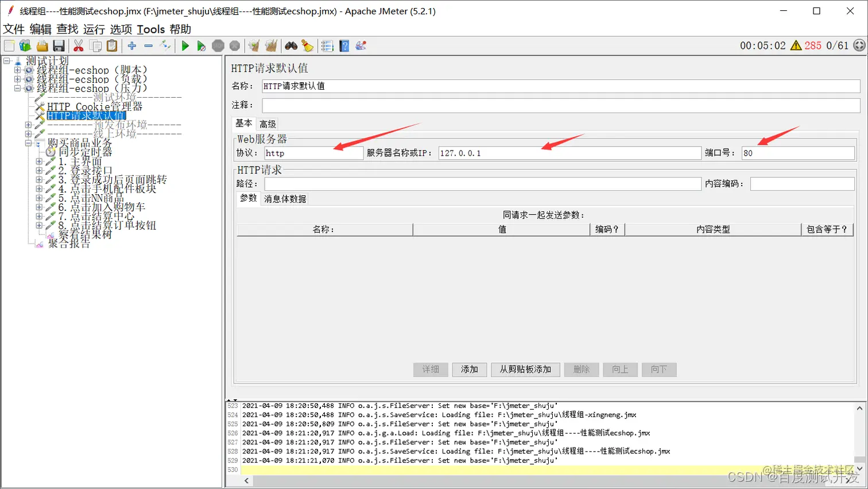
Task: Reset search with the yellow broom icon
Action: coord(308,46)
